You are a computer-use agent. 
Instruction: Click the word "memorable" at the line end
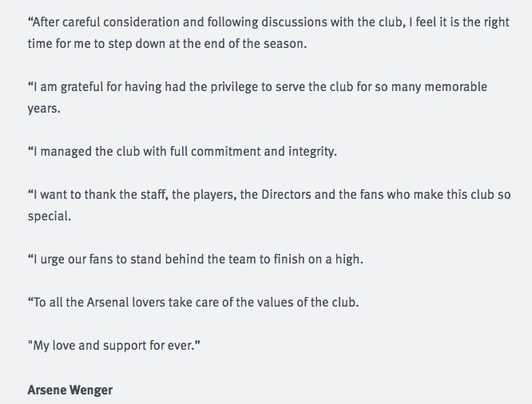pos(451,85)
